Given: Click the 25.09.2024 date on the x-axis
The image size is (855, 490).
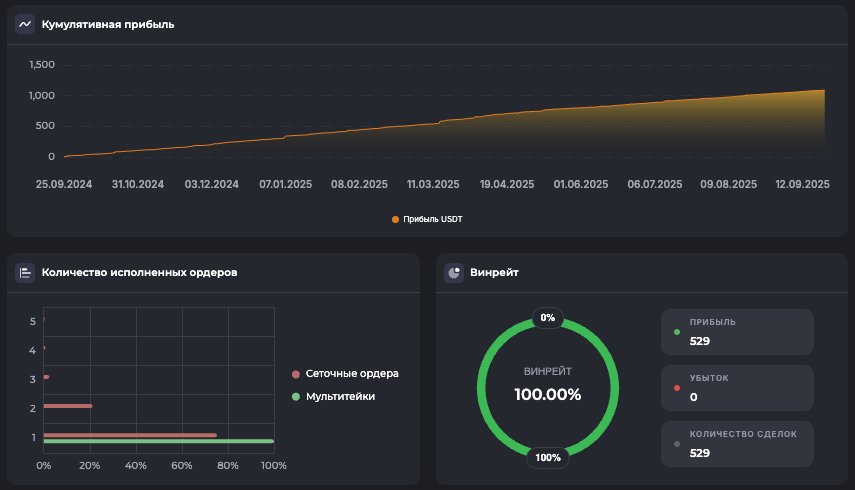Looking at the screenshot, I should [x=64, y=184].
